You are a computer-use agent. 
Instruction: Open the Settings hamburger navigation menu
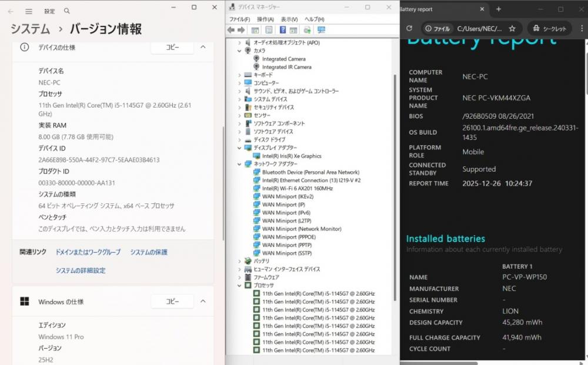tap(28, 11)
